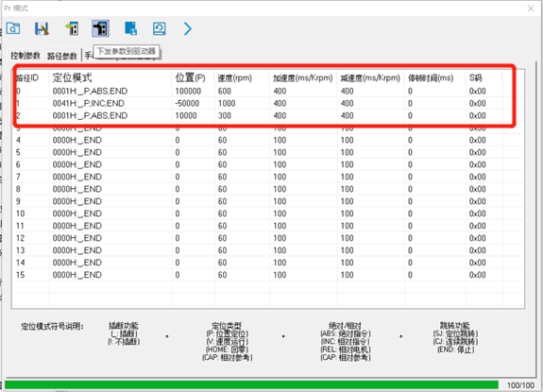This screenshot has height=392, width=543.
Task: Click the S码 column header
Action: pos(475,77)
